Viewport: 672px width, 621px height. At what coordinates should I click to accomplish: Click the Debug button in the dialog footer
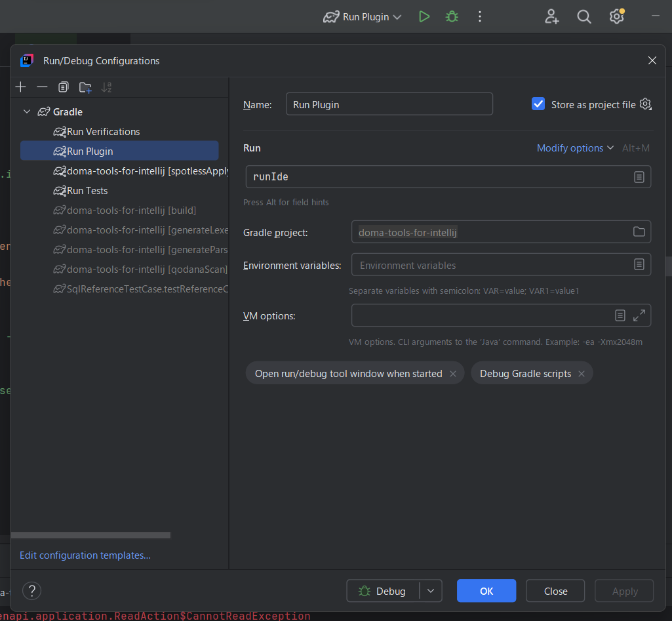pyautogui.click(x=383, y=591)
